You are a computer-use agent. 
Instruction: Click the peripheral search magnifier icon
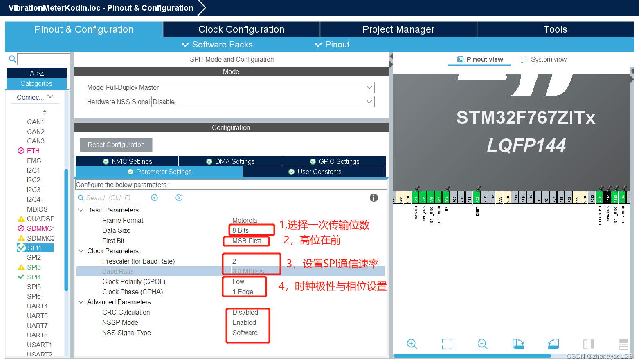click(x=12, y=59)
